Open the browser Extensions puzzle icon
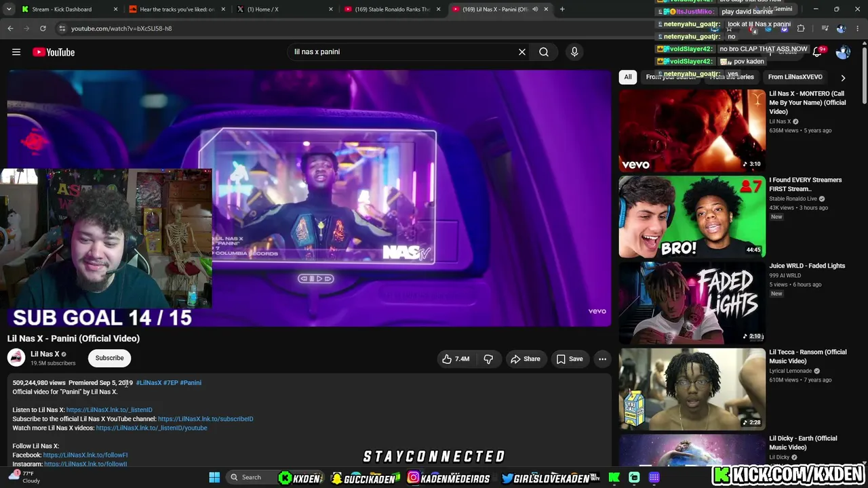Screen dimensions: 868x488 [801, 28]
